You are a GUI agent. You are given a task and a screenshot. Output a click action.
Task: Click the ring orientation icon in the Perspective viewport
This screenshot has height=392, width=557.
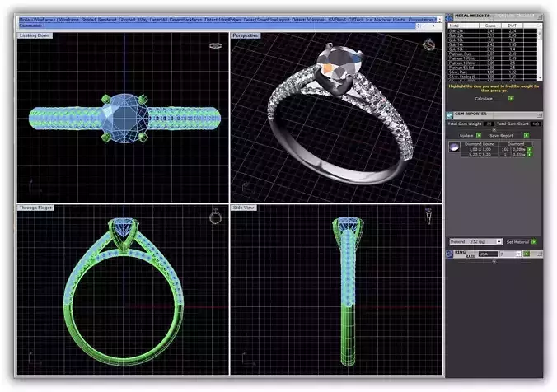(428, 44)
